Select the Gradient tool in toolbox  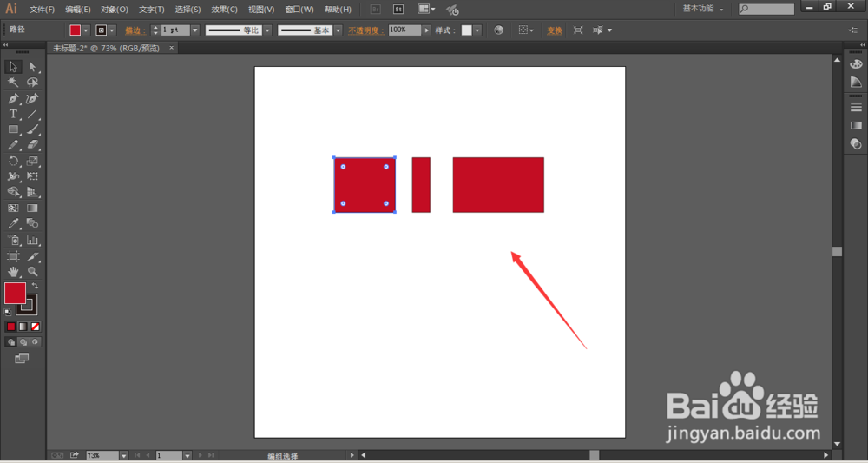(33, 208)
